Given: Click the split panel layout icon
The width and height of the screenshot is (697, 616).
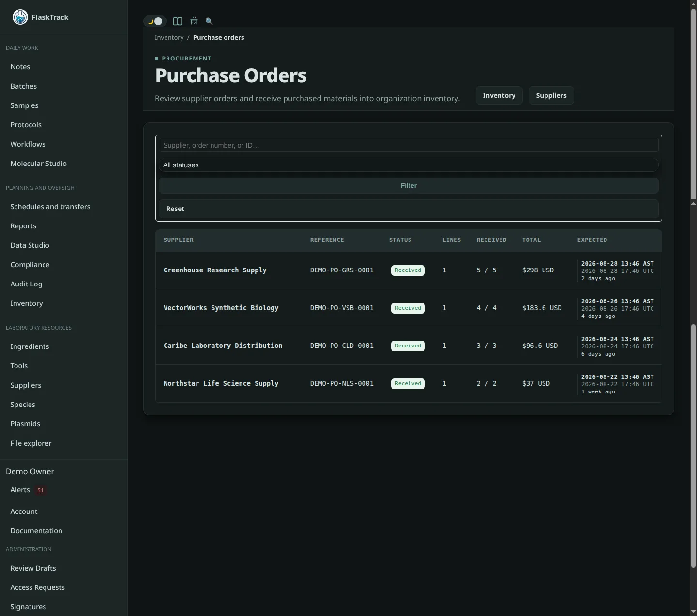Looking at the screenshot, I should pyautogui.click(x=178, y=21).
